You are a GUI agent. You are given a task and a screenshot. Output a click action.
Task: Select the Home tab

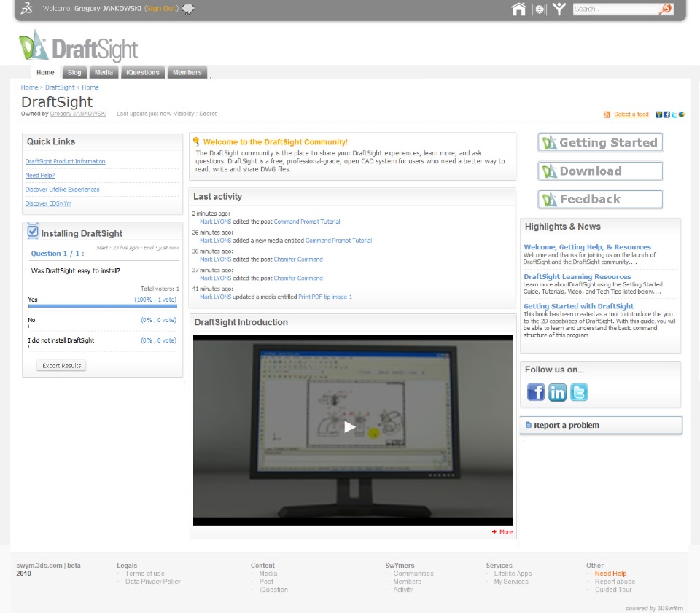[45, 72]
